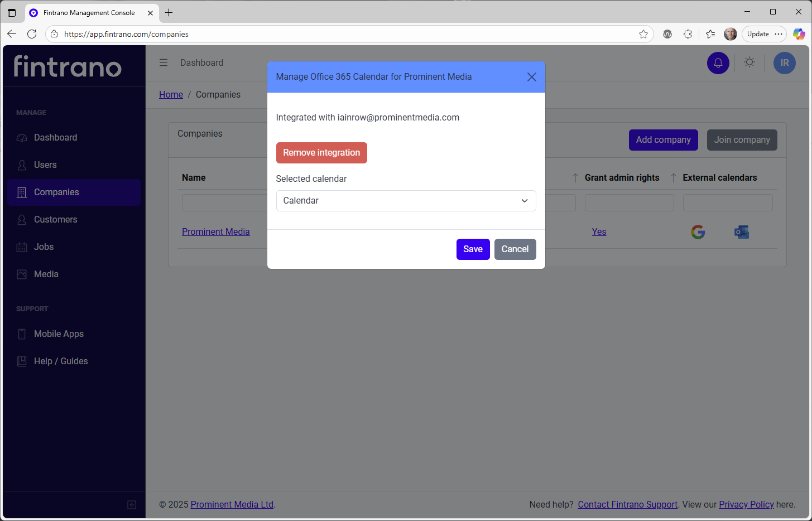Image resolution: width=812 pixels, height=521 pixels.
Task: Open the browser extensions puzzle icon
Action: point(688,35)
